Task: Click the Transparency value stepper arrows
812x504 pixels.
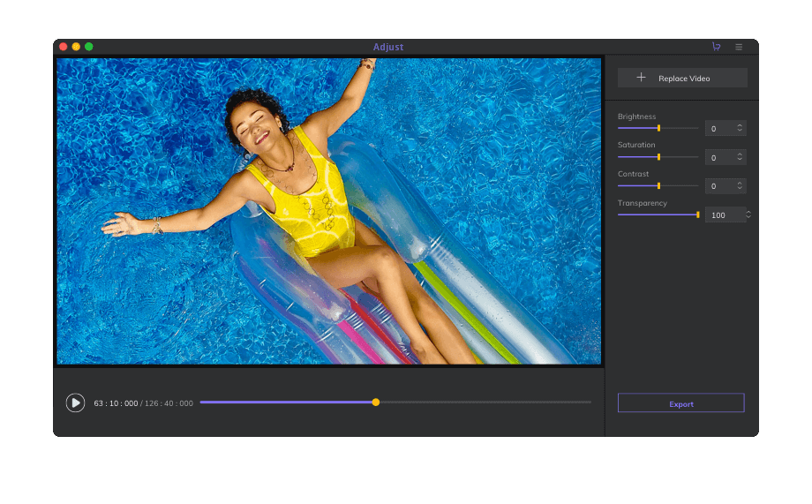Action: click(748, 214)
